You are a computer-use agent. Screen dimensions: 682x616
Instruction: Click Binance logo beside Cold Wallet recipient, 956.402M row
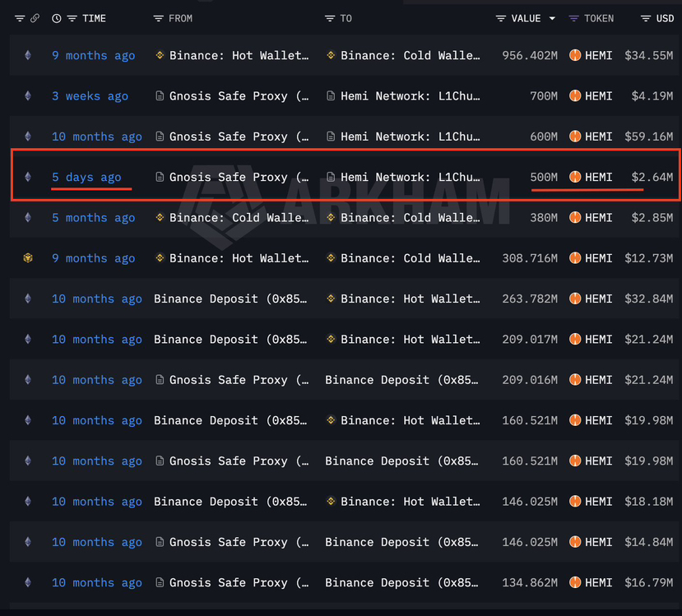point(331,55)
